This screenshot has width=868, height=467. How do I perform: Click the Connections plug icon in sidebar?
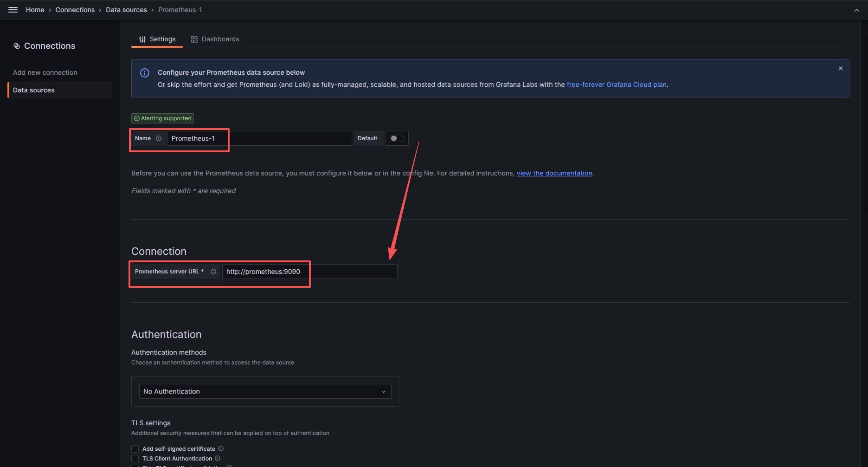coord(17,45)
